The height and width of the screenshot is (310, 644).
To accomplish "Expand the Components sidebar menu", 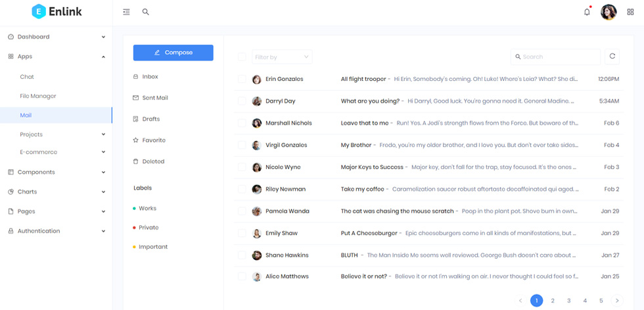I will coord(57,172).
